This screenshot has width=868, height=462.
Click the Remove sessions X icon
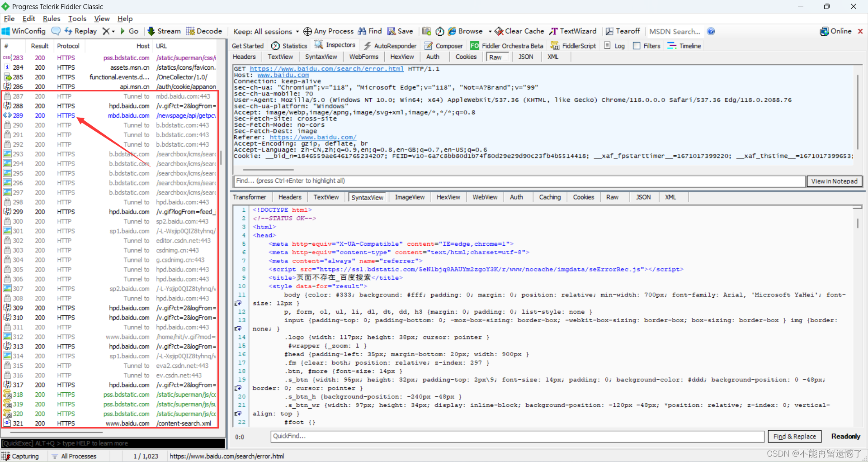tap(106, 31)
